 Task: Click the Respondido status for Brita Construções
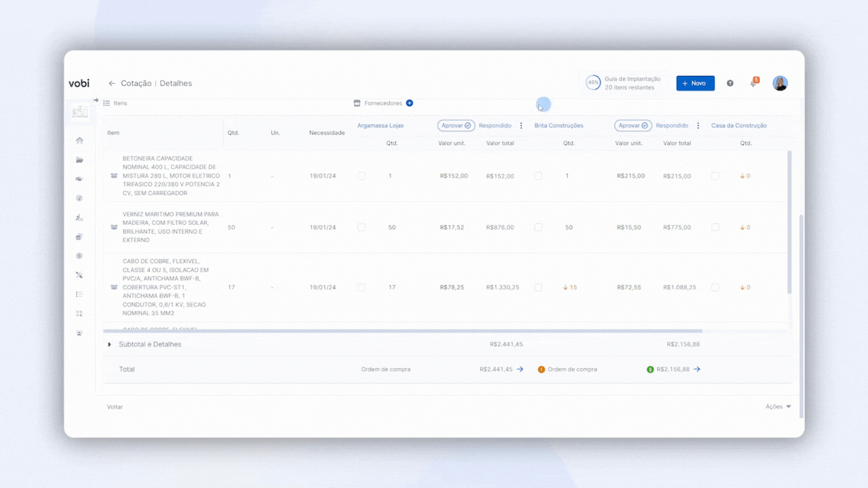(x=672, y=125)
